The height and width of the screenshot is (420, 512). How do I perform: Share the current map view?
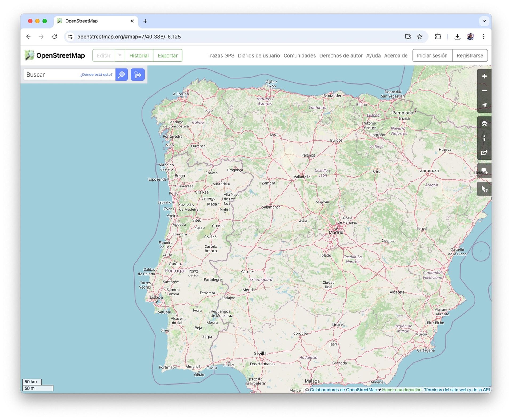coord(485,152)
